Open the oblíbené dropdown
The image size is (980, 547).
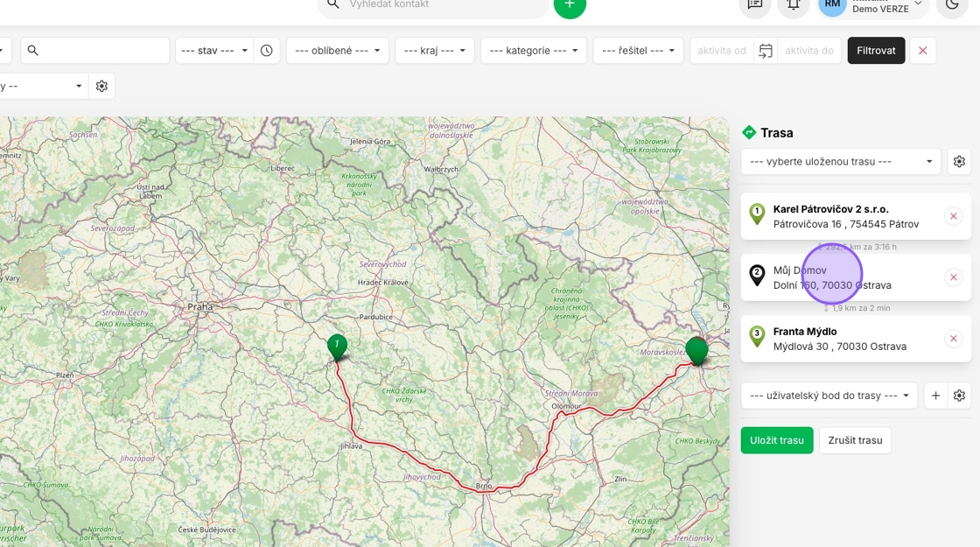pos(338,51)
